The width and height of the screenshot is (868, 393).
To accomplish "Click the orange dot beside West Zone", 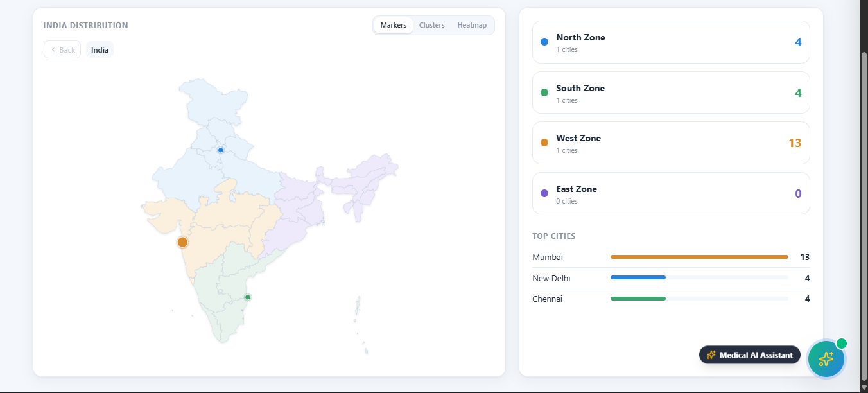I will (x=544, y=143).
